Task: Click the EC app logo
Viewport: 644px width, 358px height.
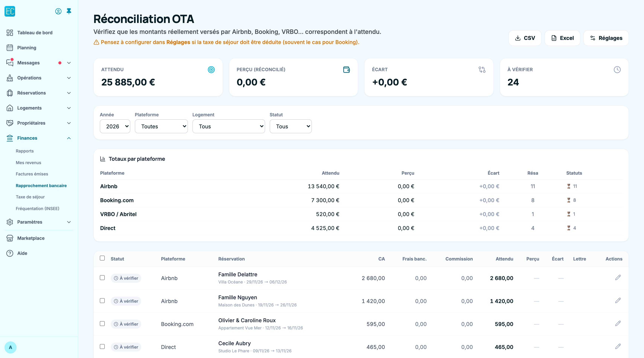Action: [x=10, y=11]
